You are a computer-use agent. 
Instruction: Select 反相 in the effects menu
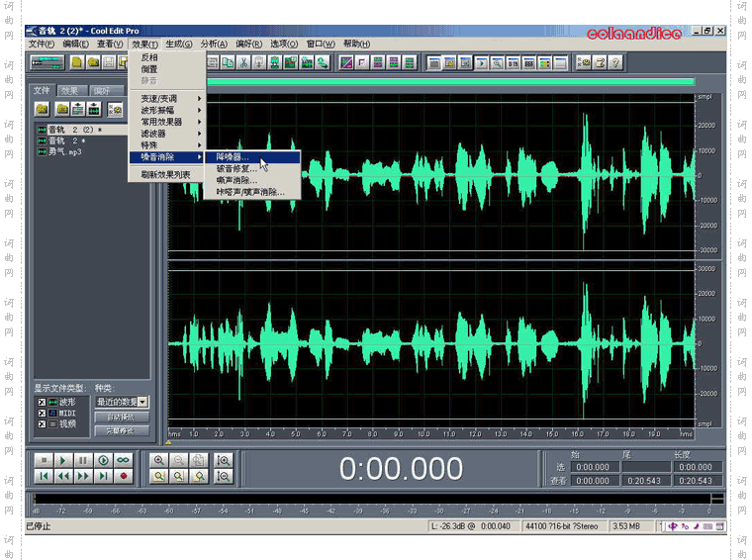coord(168,57)
